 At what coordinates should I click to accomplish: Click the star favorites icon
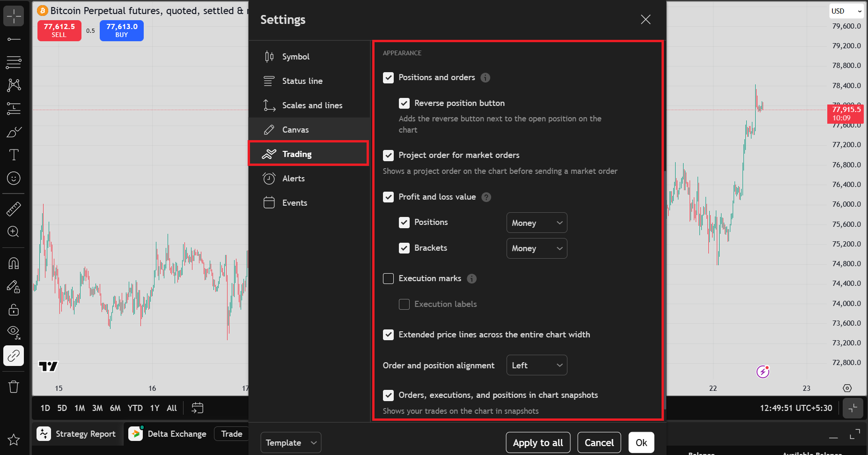pyautogui.click(x=14, y=440)
